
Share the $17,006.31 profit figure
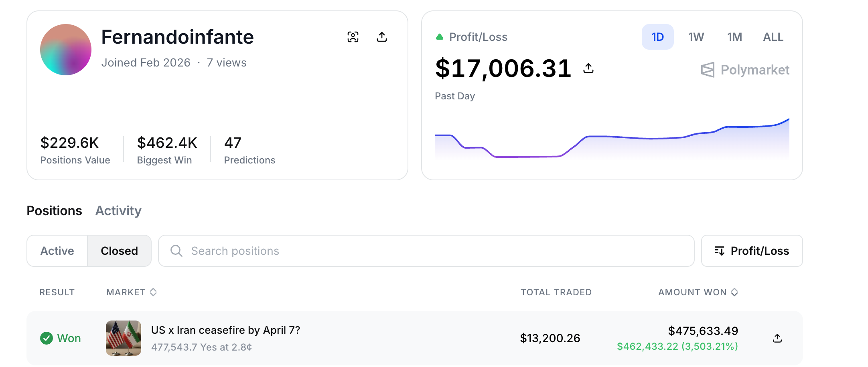[588, 68]
